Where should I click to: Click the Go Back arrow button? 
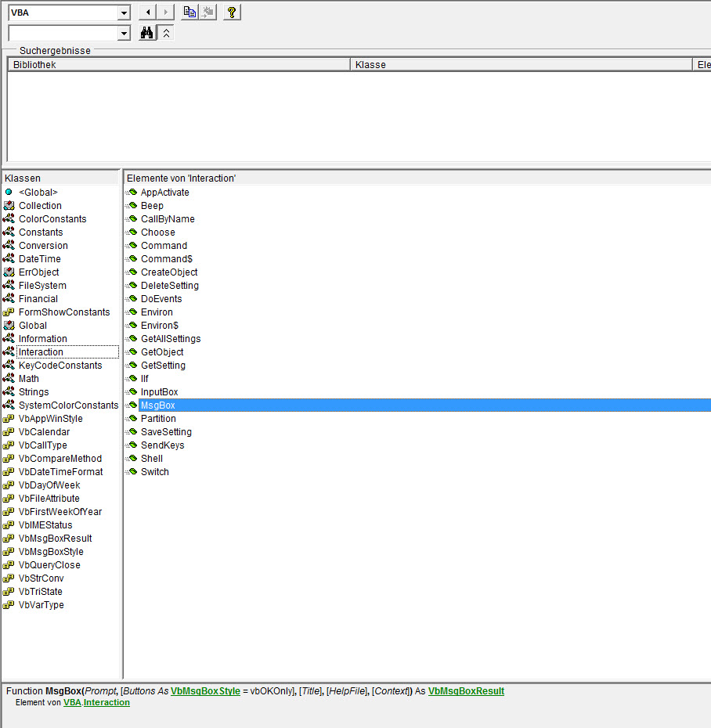pos(146,13)
